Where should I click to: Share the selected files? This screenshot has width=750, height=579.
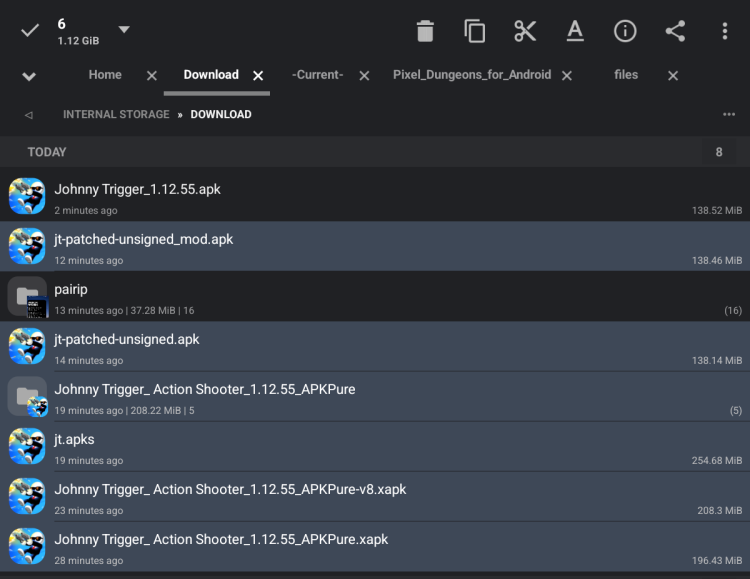675,31
